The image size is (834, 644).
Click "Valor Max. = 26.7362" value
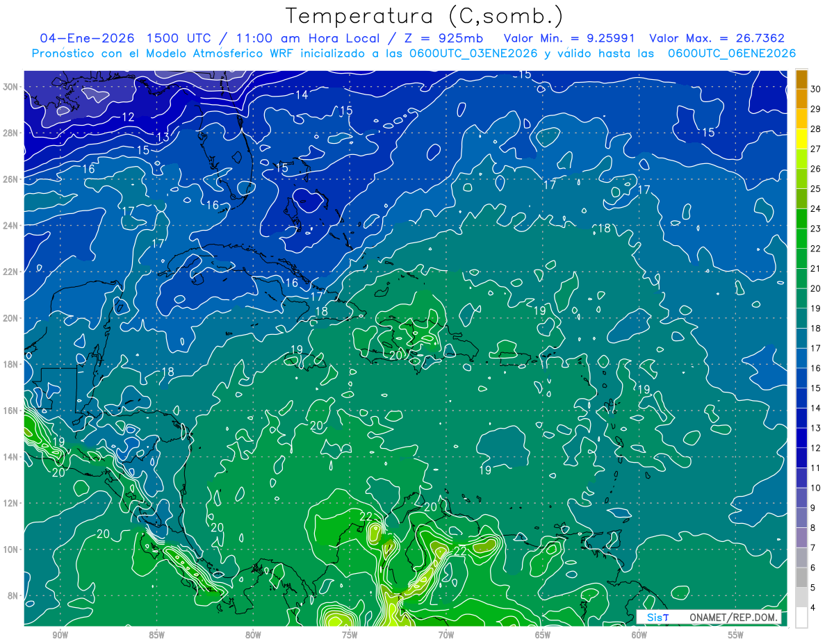(x=717, y=38)
